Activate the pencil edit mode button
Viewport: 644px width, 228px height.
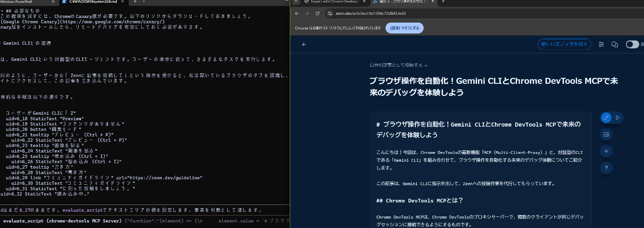point(606,118)
